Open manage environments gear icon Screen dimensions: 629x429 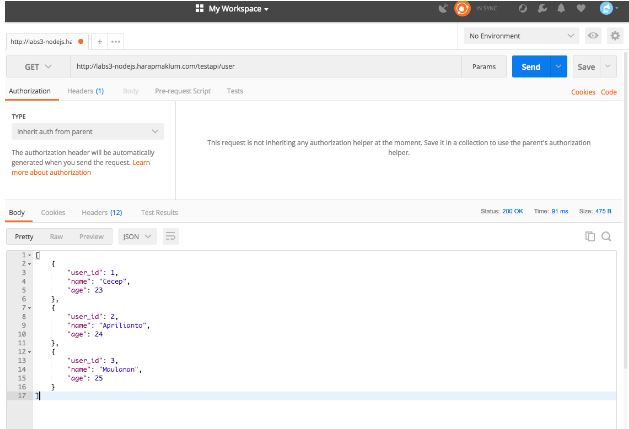point(614,36)
